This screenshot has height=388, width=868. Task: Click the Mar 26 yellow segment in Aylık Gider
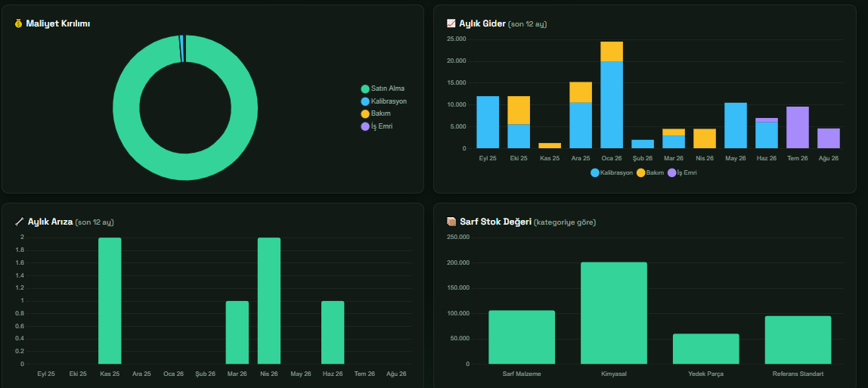[x=674, y=132]
